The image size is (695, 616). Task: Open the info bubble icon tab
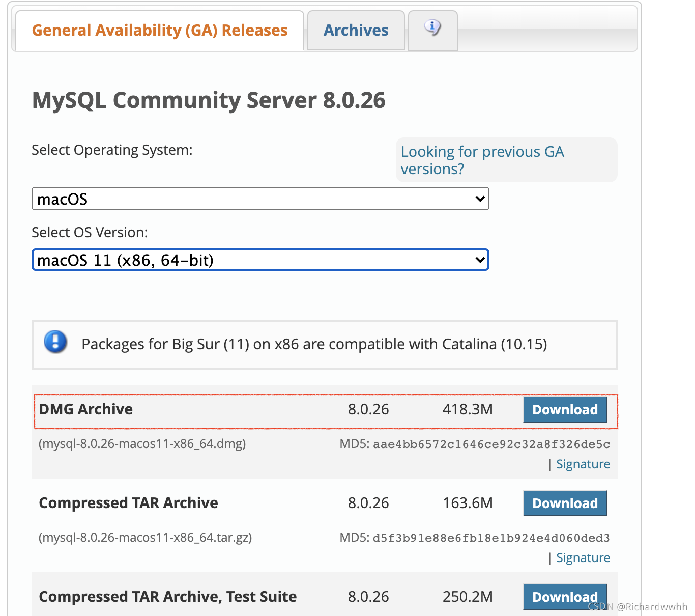432,30
